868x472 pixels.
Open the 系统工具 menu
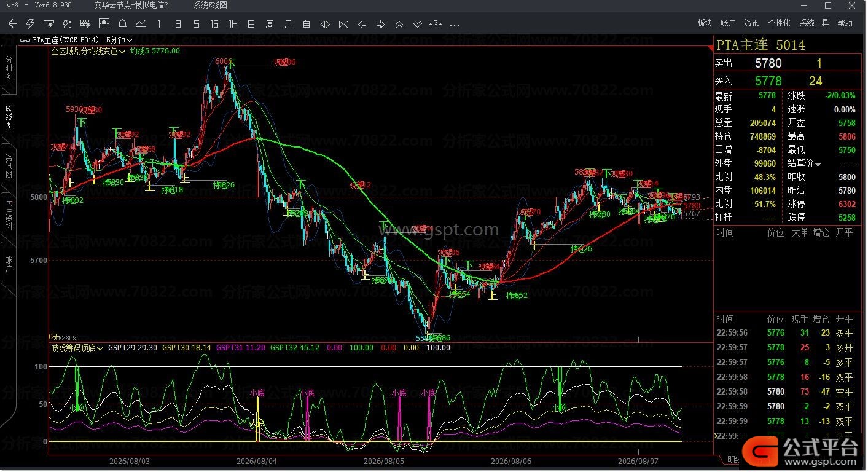(x=814, y=23)
